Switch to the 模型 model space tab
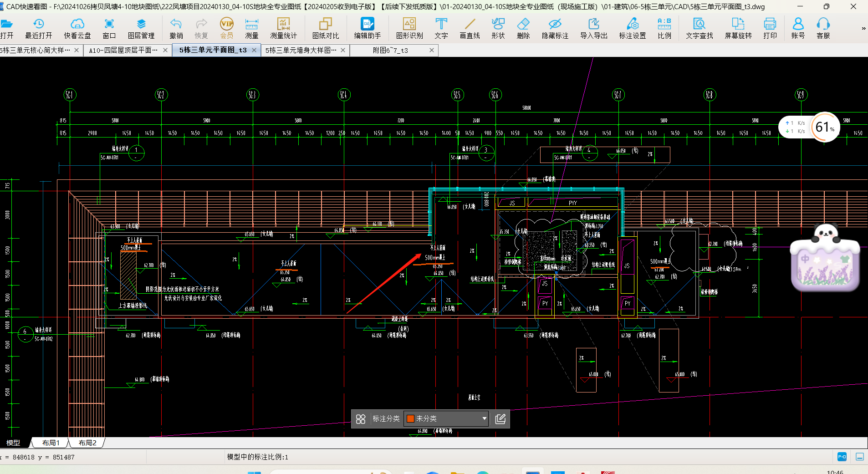 coord(13,443)
